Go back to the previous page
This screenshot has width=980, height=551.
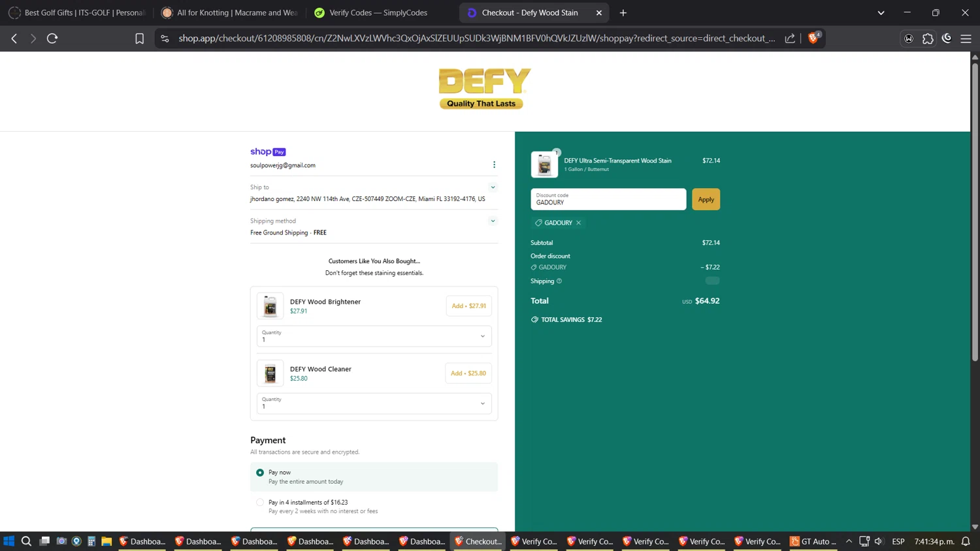[14, 39]
